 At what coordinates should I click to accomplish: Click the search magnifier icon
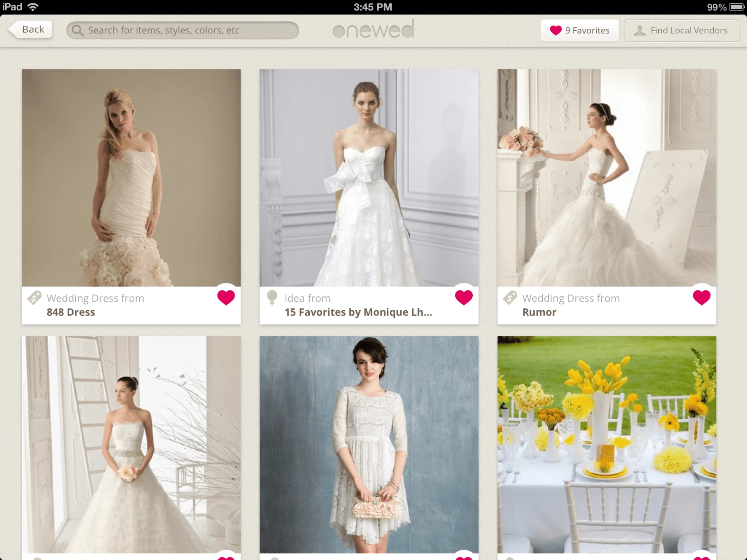coord(77,30)
